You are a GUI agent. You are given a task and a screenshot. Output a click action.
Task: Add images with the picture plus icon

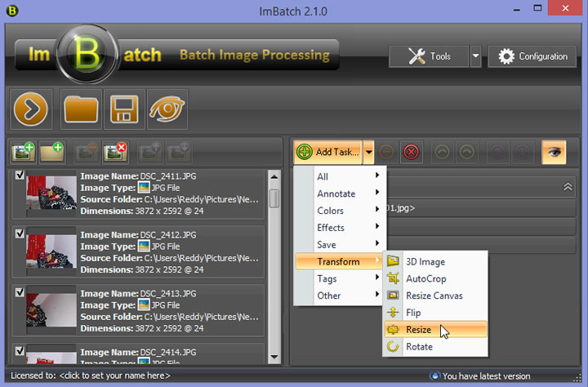tap(23, 152)
